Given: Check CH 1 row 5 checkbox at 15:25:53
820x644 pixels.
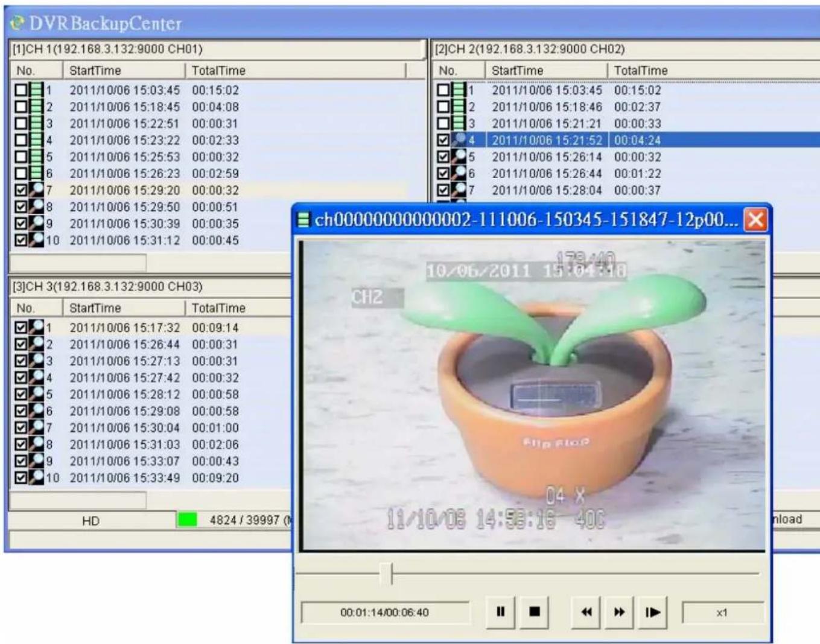Looking at the screenshot, I should click(x=21, y=157).
